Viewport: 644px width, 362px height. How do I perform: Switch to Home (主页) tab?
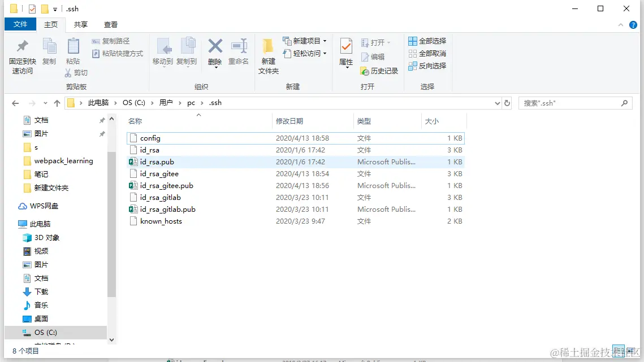[x=51, y=25]
